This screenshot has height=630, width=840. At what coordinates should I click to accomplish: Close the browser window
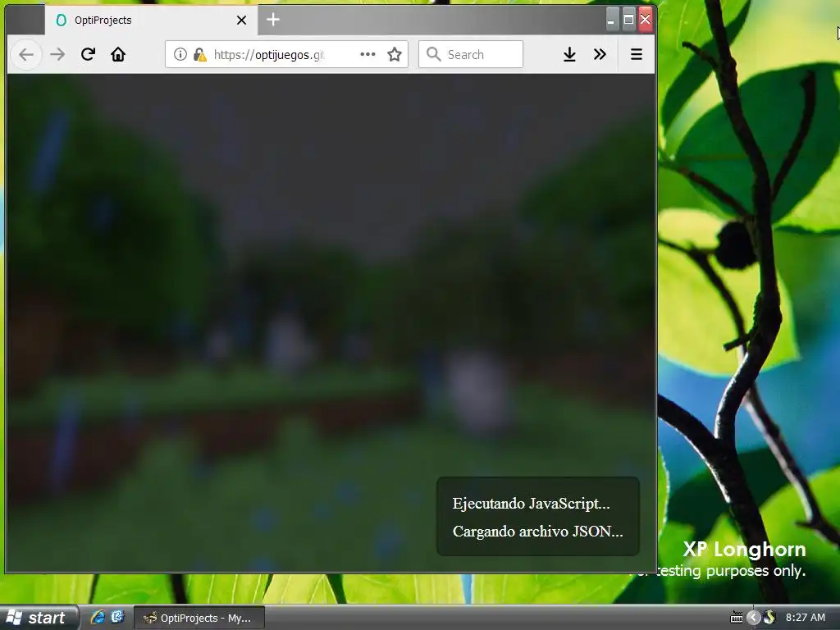click(645, 20)
